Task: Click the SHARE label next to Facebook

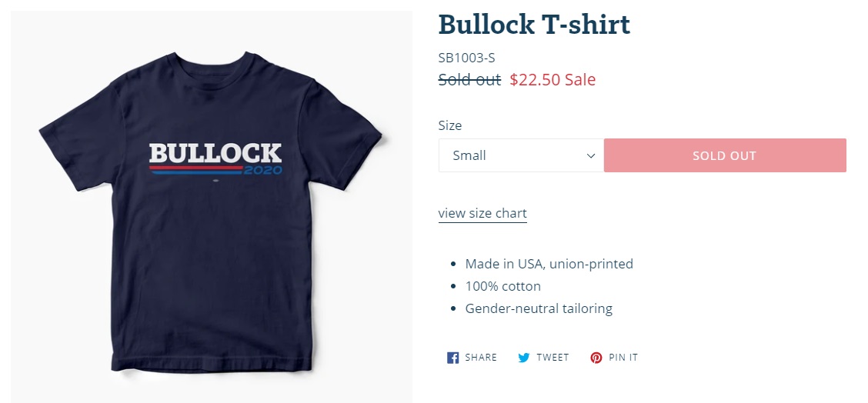Action: click(x=481, y=358)
